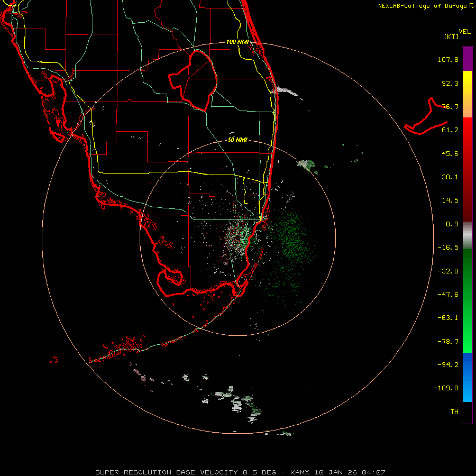This screenshot has width=476, height=476.
Task: Click the purple segment of the velocity color bar
Action: (467, 59)
